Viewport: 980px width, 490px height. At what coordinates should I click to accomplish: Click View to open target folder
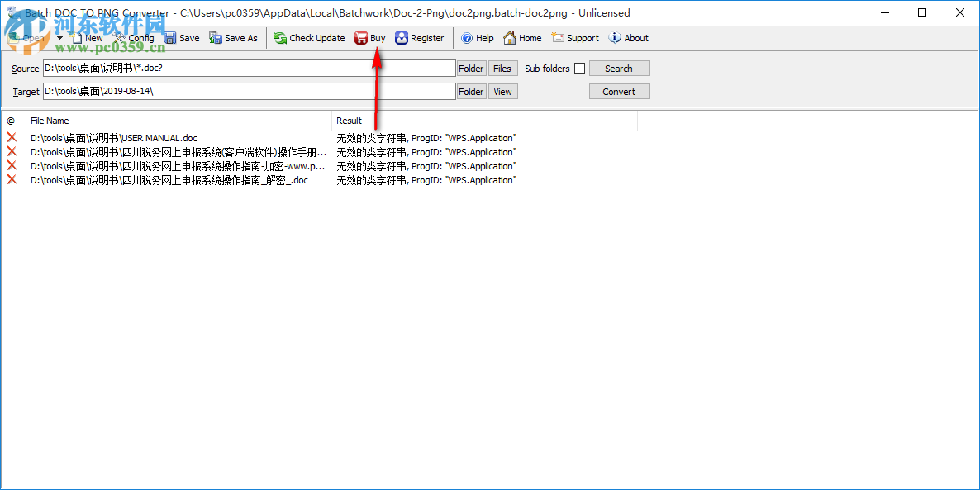point(502,91)
